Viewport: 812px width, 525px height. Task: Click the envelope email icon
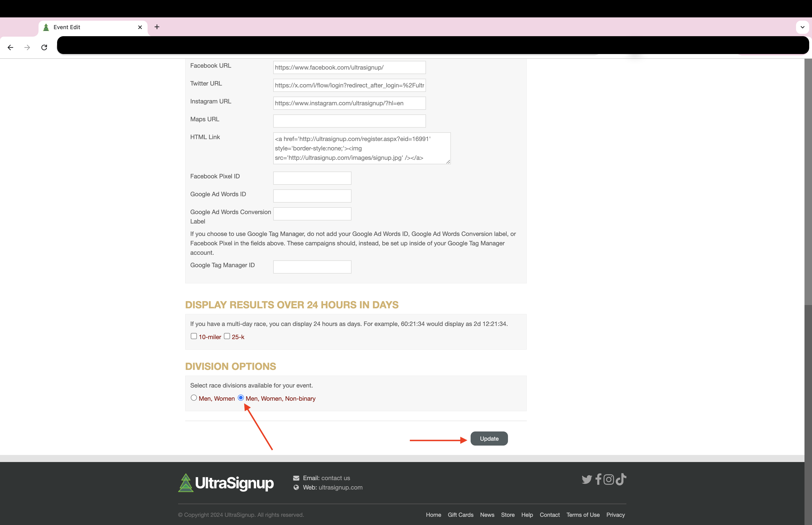pos(296,478)
